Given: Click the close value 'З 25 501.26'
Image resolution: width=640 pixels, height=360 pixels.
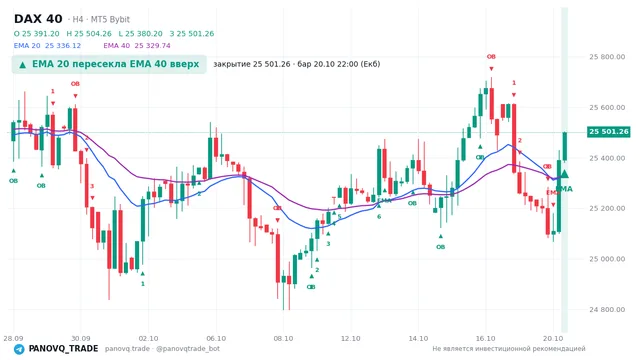Looking at the screenshot, I should [x=192, y=33].
